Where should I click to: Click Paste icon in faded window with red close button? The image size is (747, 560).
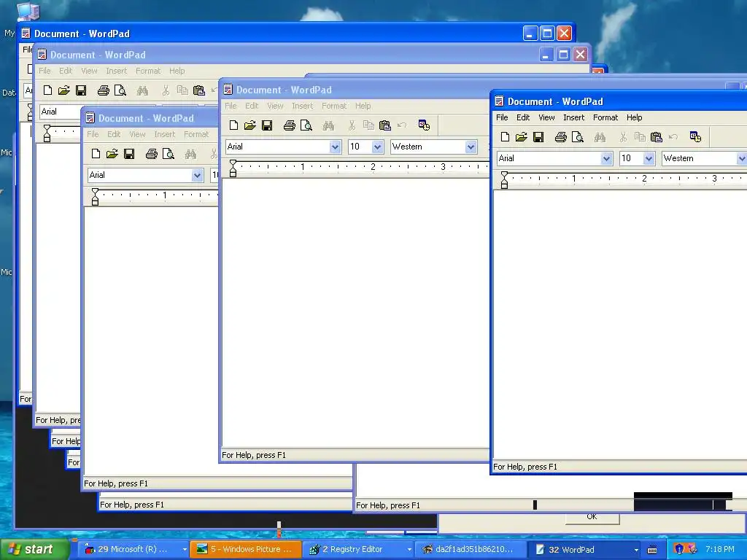(x=199, y=90)
